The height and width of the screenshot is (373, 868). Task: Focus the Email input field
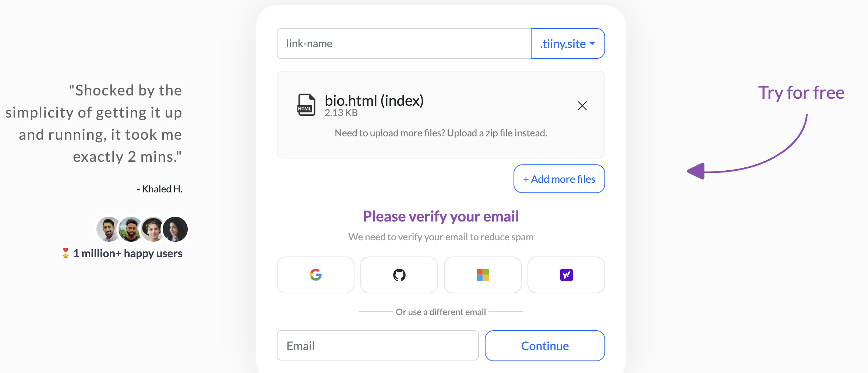tap(378, 346)
